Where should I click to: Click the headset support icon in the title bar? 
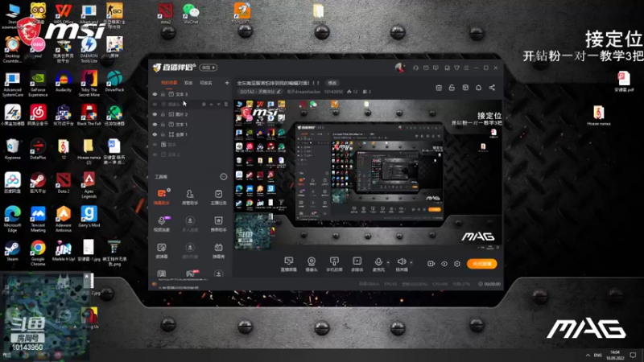pos(415,68)
